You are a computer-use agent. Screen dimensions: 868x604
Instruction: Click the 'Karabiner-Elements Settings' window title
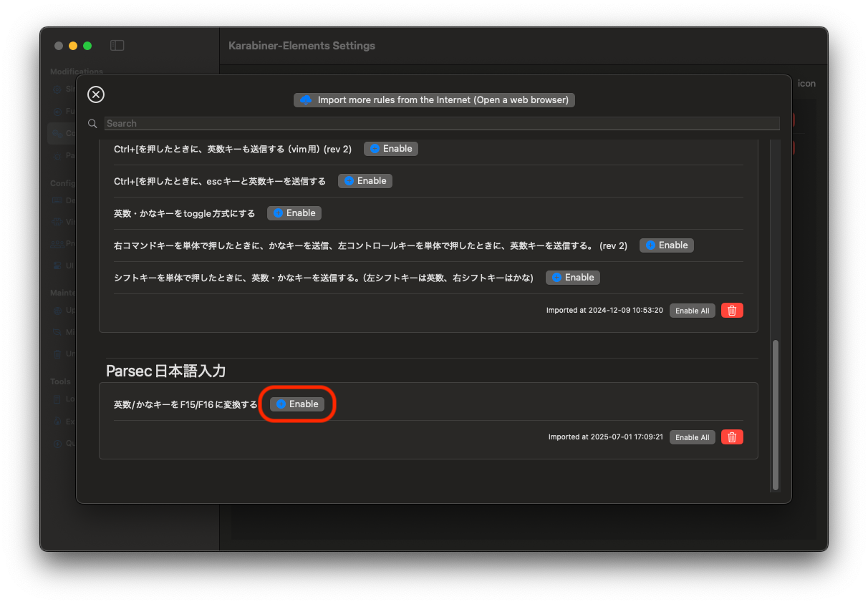pyautogui.click(x=302, y=46)
